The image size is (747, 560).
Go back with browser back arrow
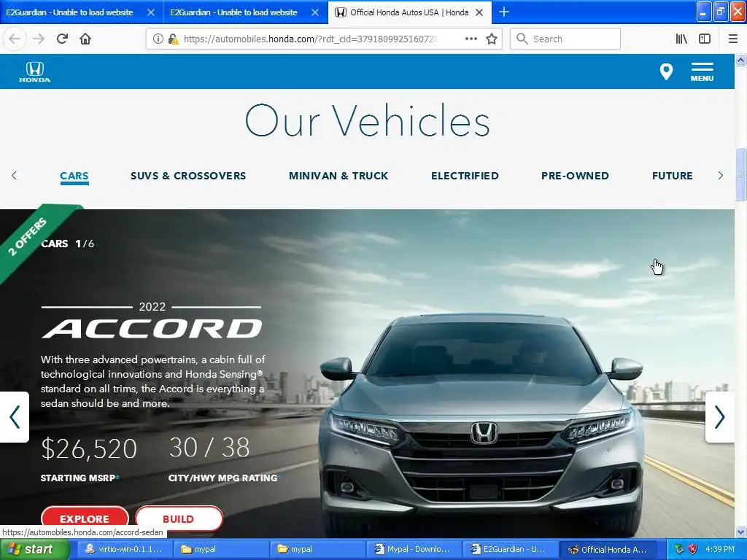click(15, 39)
